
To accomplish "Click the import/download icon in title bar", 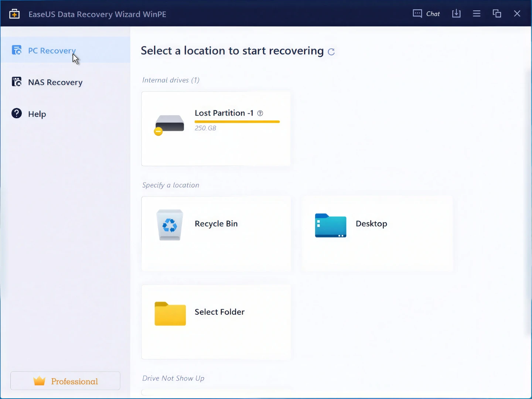I will (456, 14).
